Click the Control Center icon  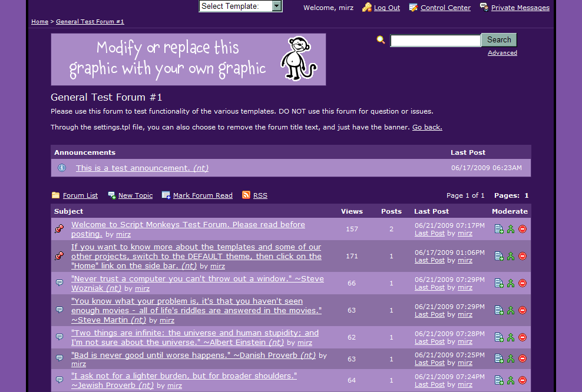pos(413,8)
